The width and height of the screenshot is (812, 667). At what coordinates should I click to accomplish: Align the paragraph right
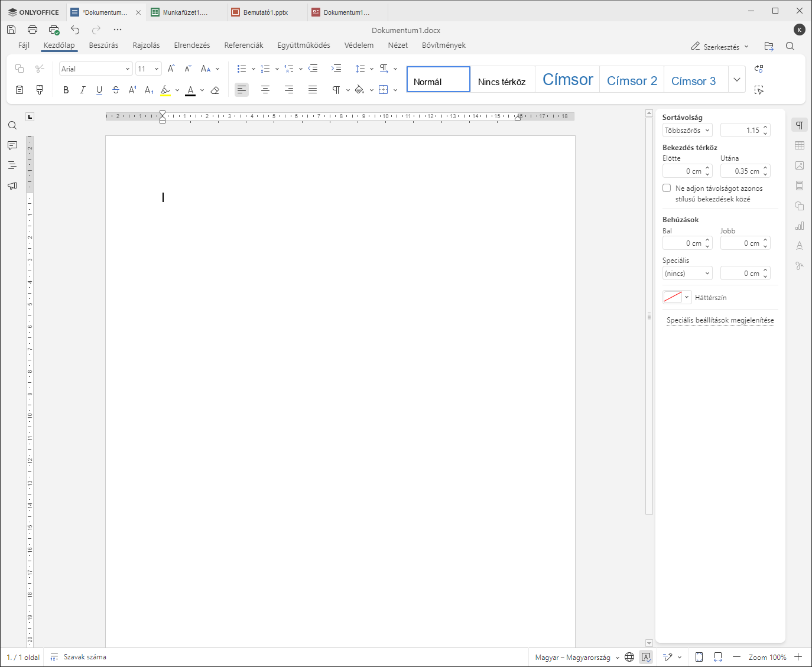(289, 90)
